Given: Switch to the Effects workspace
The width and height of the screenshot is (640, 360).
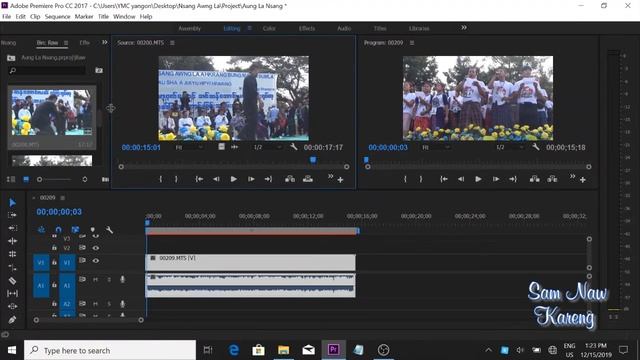Looking at the screenshot, I should pyautogui.click(x=307, y=29).
